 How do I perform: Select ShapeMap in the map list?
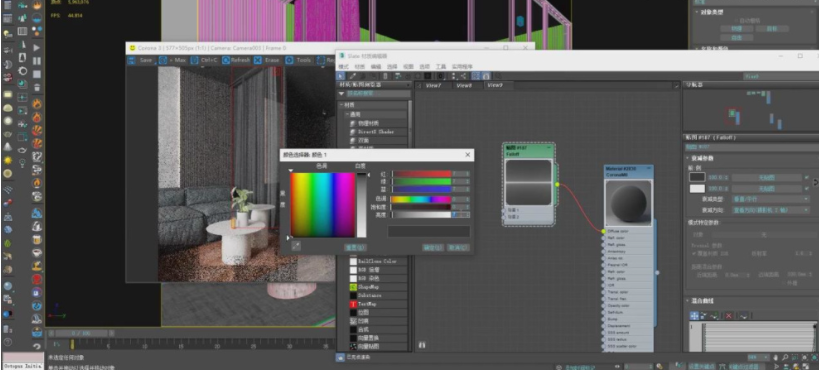coord(364,286)
